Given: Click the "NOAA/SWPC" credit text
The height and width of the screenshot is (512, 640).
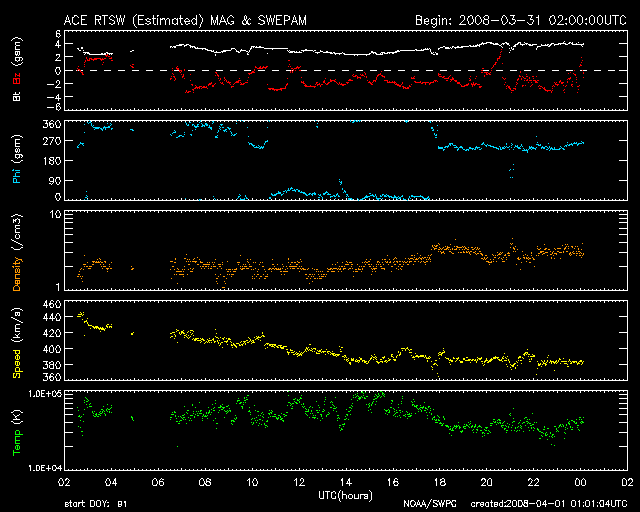Looking at the screenshot, I should coord(429,504).
